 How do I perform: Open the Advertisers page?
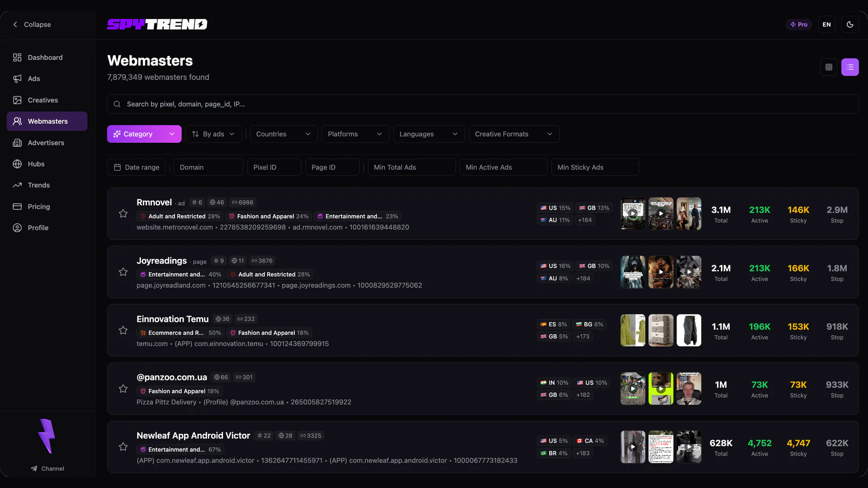coord(47,143)
